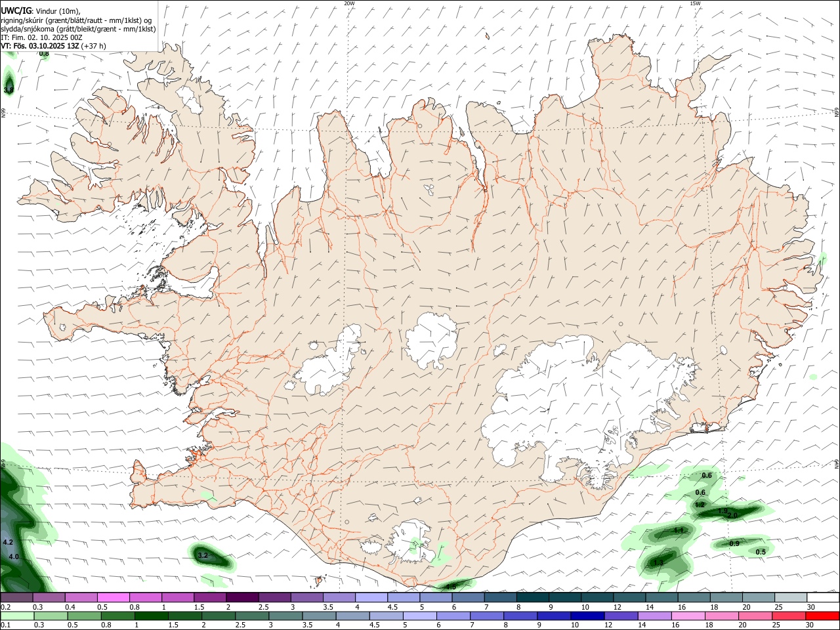Select the darkest purple 2–2.5 snow scale swatch

pos(242,598)
